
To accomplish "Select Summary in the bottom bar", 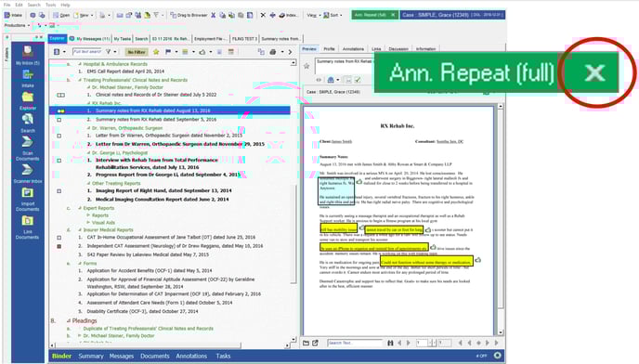I will coord(91,356).
